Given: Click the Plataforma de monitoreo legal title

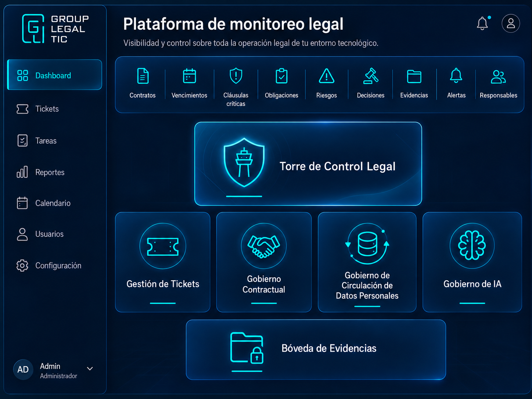Looking at the screenshot, I should [x=233, y=24].
